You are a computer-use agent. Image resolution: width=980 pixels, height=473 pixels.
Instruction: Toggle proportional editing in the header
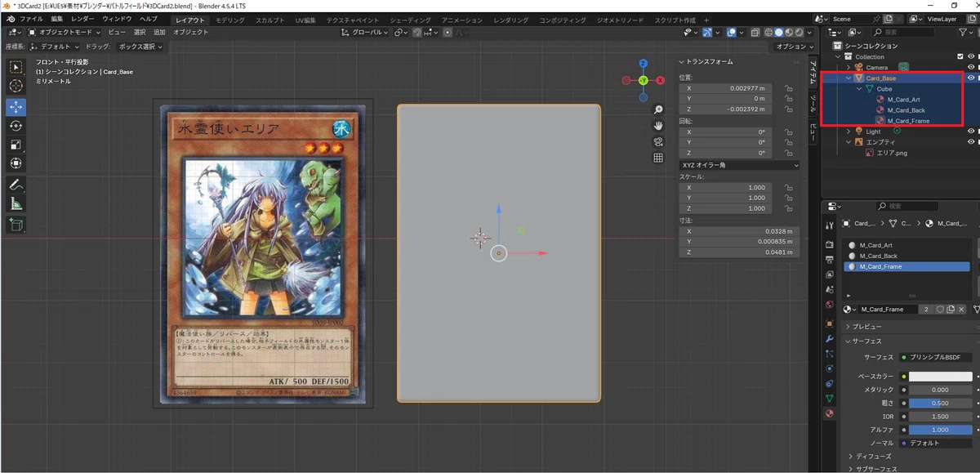tap(448, 33)
